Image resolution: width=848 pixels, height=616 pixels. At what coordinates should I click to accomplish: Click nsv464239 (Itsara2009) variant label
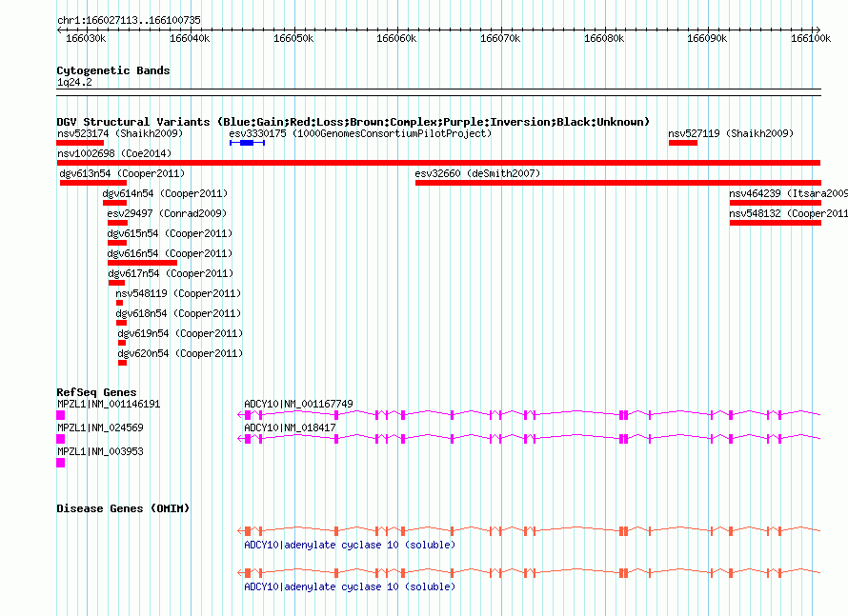tap(788, 193)
